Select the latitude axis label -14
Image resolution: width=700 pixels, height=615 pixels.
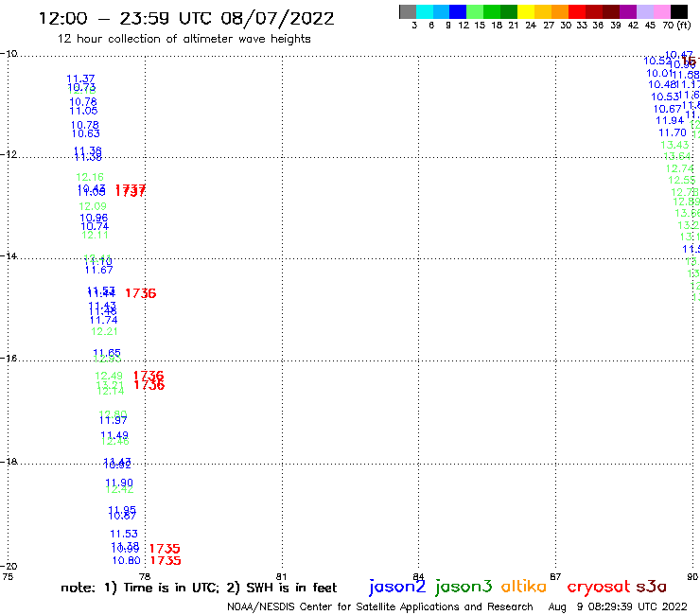point(9,255)
